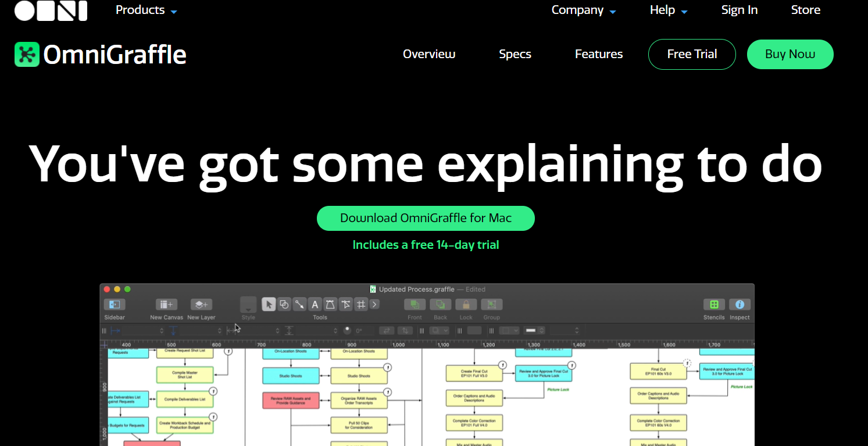Click the document icon beside Updated Process.graffle
868x446 pixels.
pos(373,289)
